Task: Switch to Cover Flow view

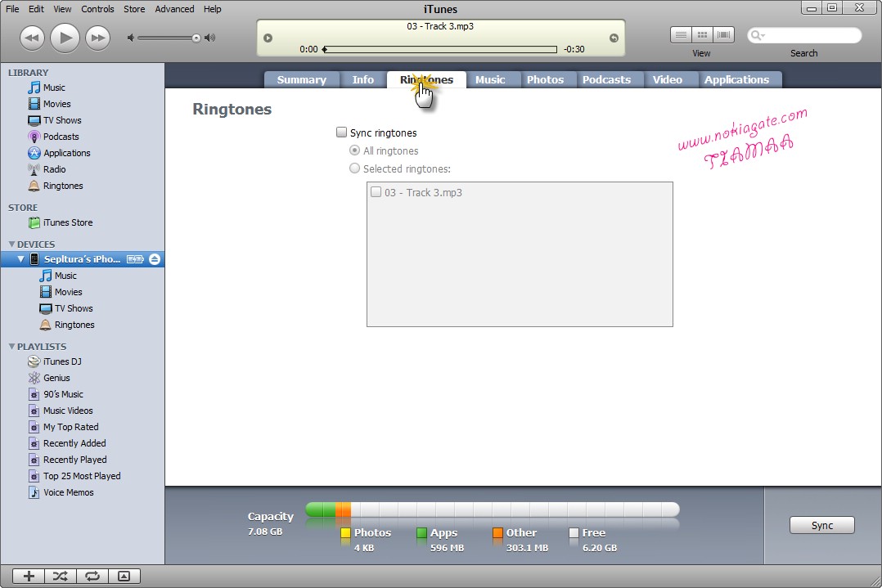Action: pos(723,35)
